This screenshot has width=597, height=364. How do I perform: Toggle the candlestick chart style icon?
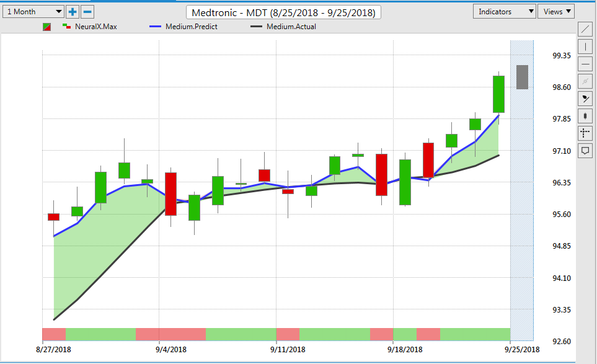585,116
